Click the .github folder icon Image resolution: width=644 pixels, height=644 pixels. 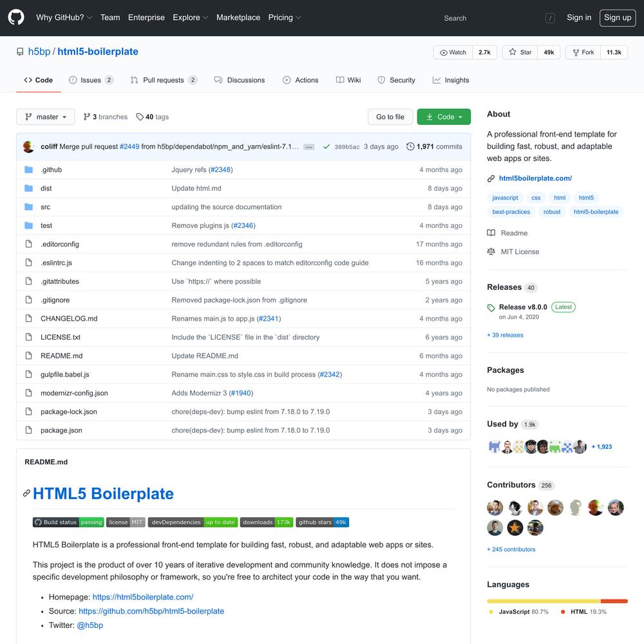tap(28, 169)
